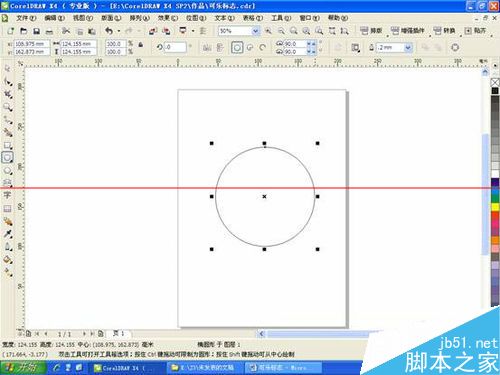Click the Convert to Curves icon
The image size is (500, 375).
pos(455,48)
